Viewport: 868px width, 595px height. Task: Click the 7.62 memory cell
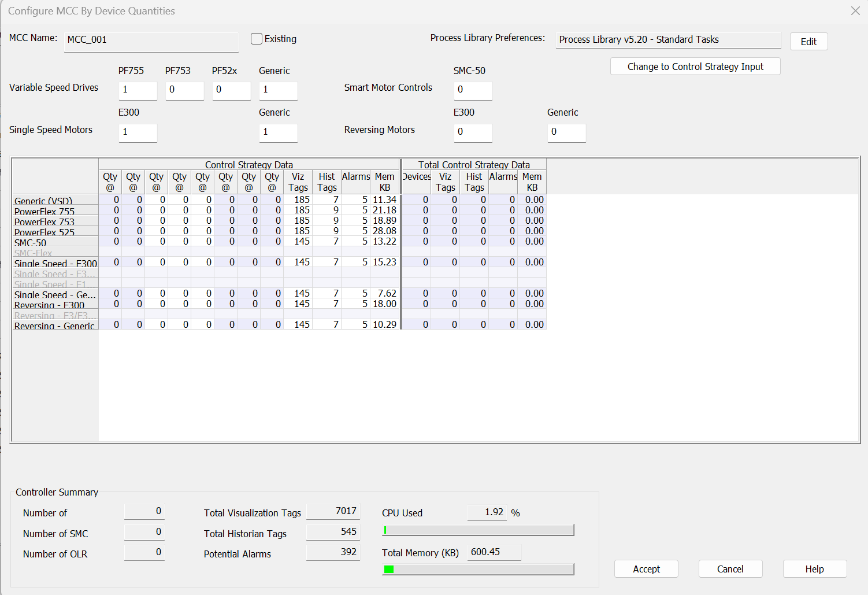coord(384,293)
